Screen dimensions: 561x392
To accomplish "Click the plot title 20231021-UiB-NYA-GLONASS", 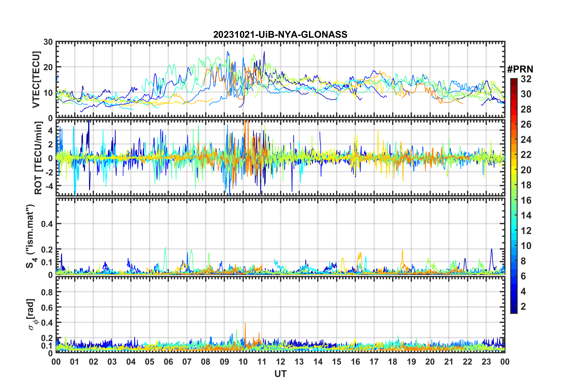I will click(x=280, y=34).
